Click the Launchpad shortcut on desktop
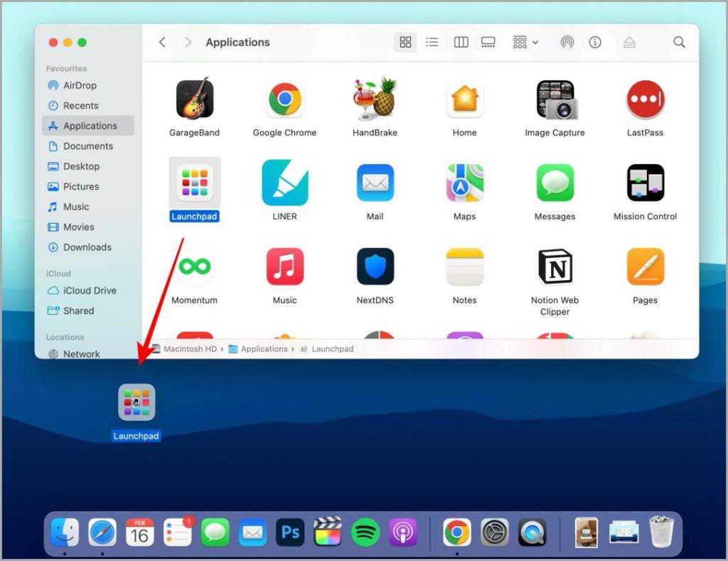This screenshot has height=561, width=728. (136, 402)
